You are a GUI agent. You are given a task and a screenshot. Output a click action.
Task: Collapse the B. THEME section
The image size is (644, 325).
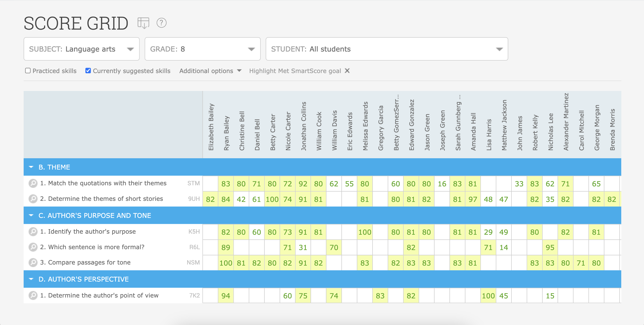click(x=31, y=167)
